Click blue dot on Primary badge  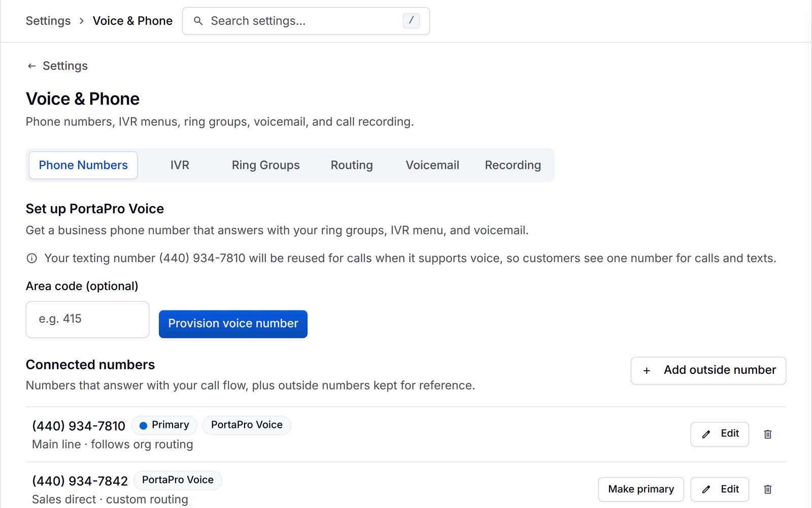[x=143, y=426]
